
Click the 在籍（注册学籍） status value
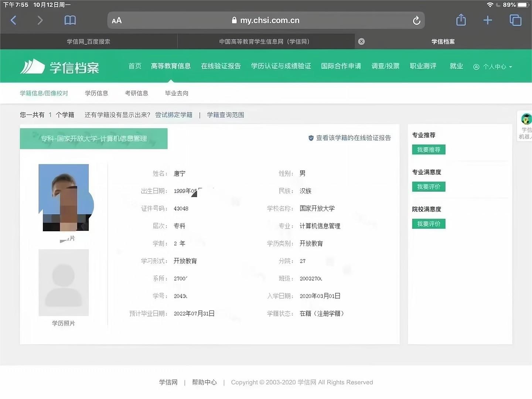322,314
